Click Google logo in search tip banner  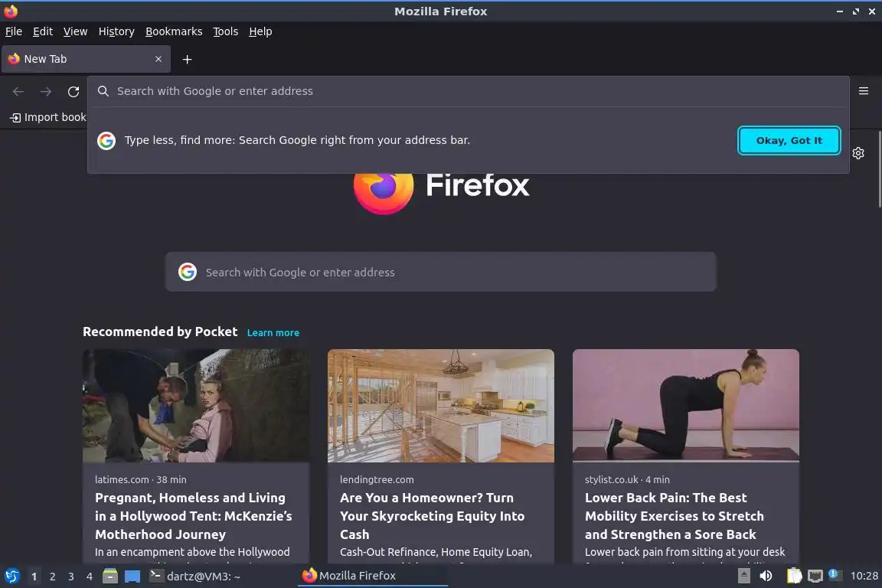pos(106,141)
